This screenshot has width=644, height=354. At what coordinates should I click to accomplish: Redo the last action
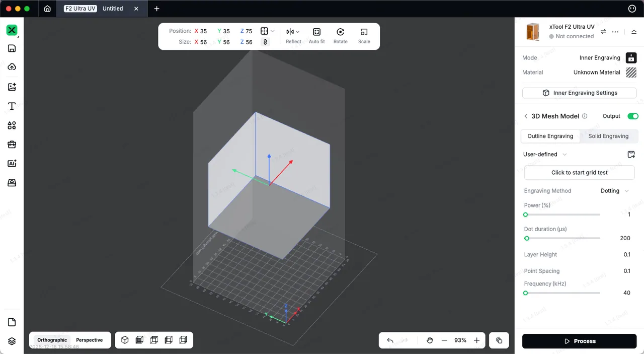tap(405, 340)
